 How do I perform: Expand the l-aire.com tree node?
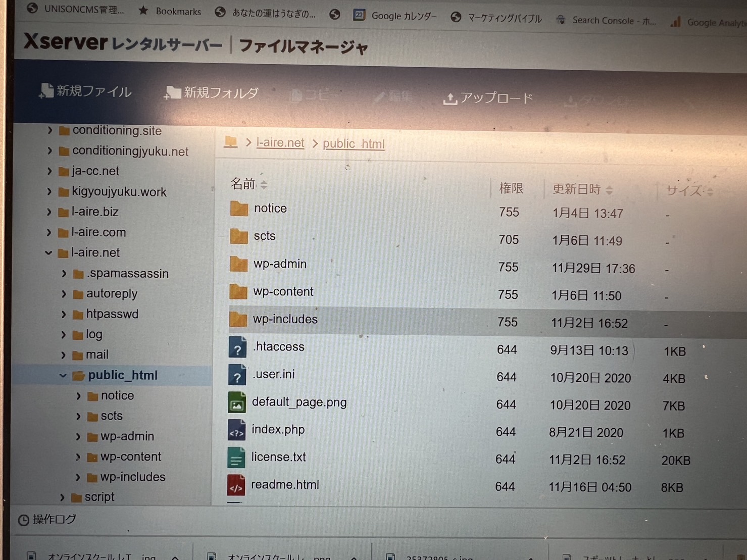tap(49, 232)
